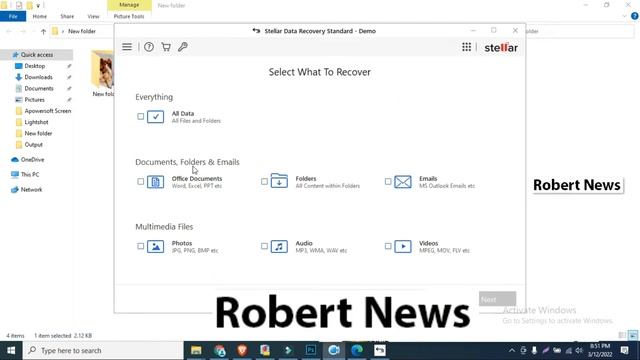This screenshot has width=640, height=360.
Task: Click the shopping cart buy icon
Action: pos(166,47)
